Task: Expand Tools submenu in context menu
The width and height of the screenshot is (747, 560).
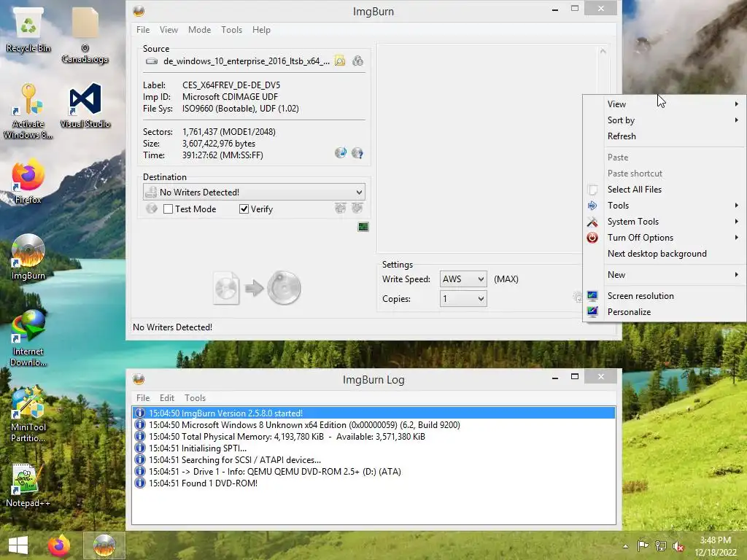Action: point(665,205)
